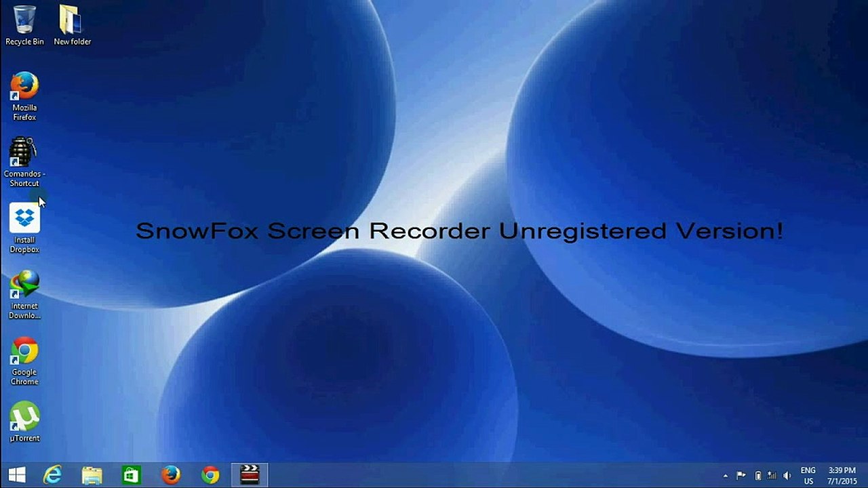Image resolution: width=868 pixels, height=488 pixels.
Task: Open the volume speaker tray icon
Action: 787,476
